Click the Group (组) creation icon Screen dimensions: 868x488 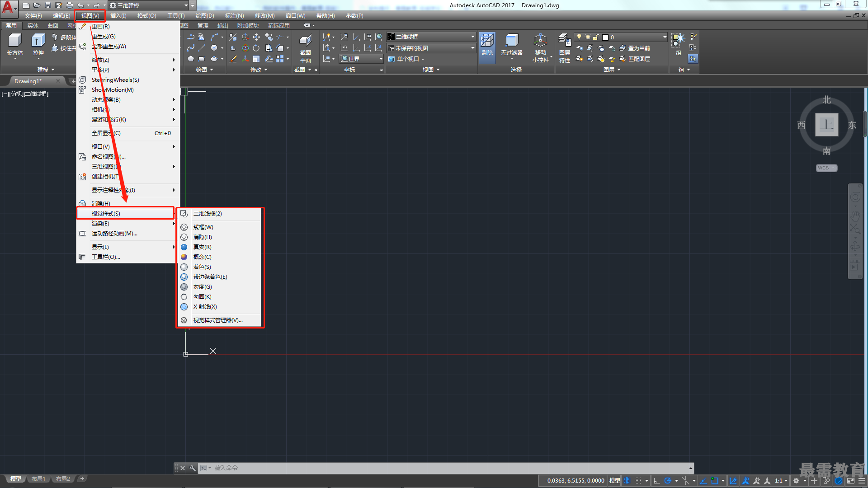[x=678, y=40]
